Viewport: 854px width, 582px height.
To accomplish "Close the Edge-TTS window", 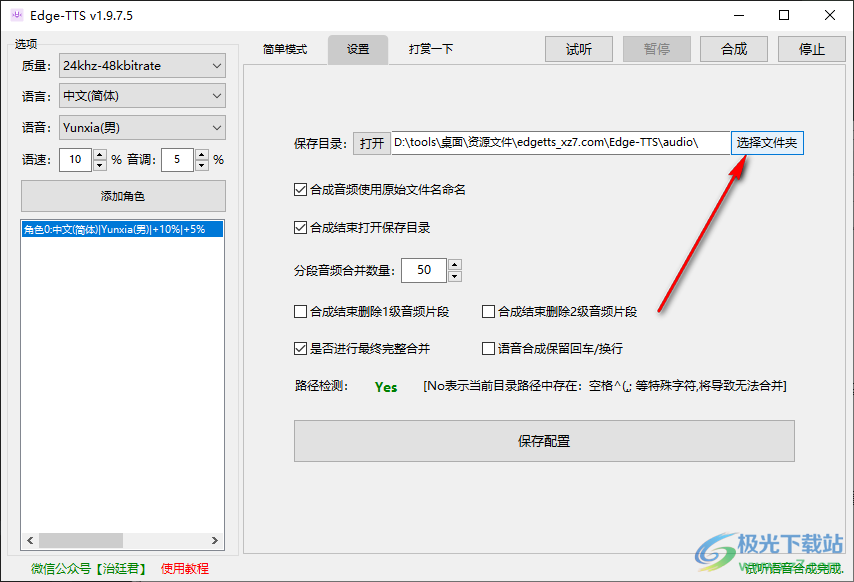I will point(829,15).
